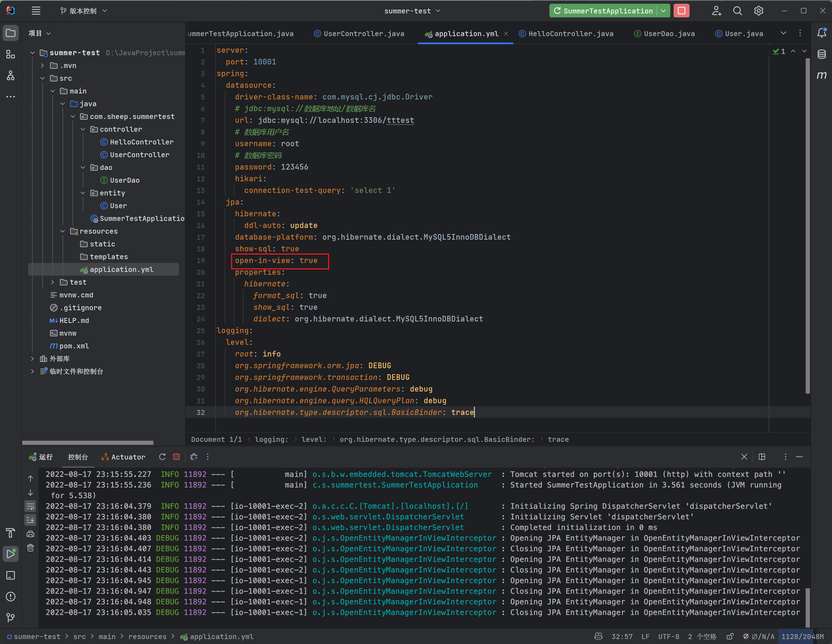Expand 外部库 node
This screenshot has width=832, height=644.
pyautogui.click(x=32, y=359)
